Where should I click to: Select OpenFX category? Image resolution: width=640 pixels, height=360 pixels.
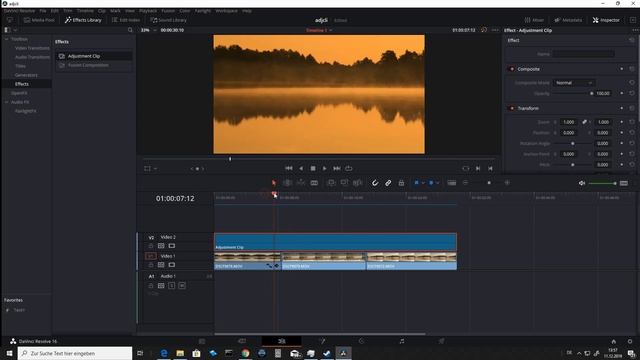(x=19, y=93)
